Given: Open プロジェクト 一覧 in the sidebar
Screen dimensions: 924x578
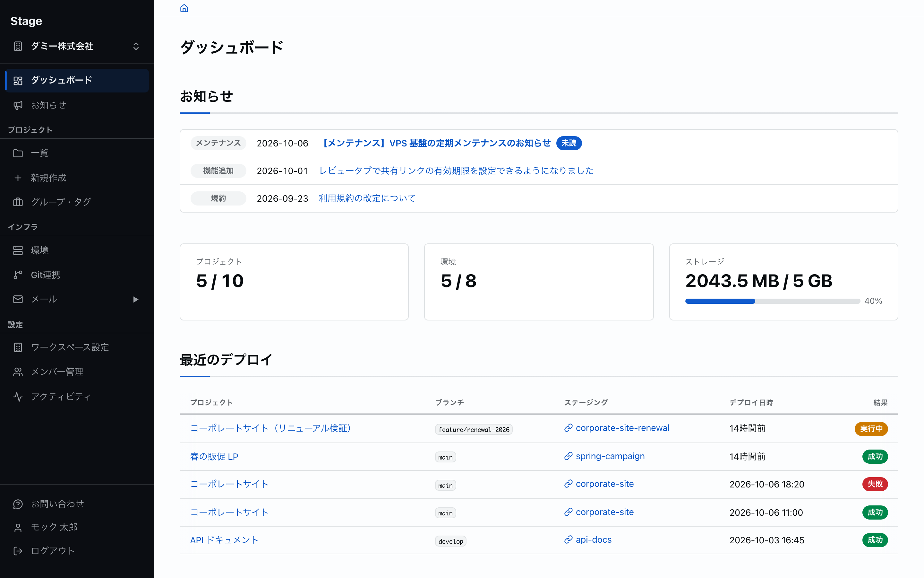Looking at the screenshot, I should point(77,153).
